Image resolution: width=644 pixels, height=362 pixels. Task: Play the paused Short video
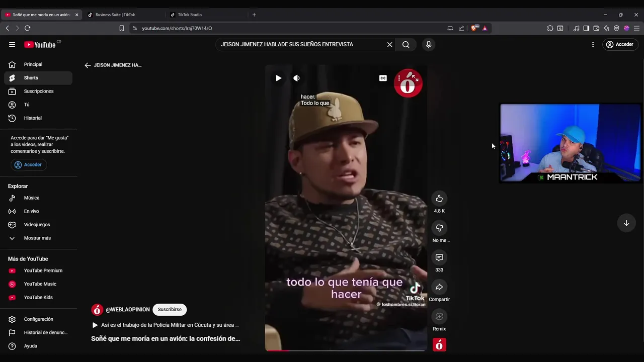point(278,78)
